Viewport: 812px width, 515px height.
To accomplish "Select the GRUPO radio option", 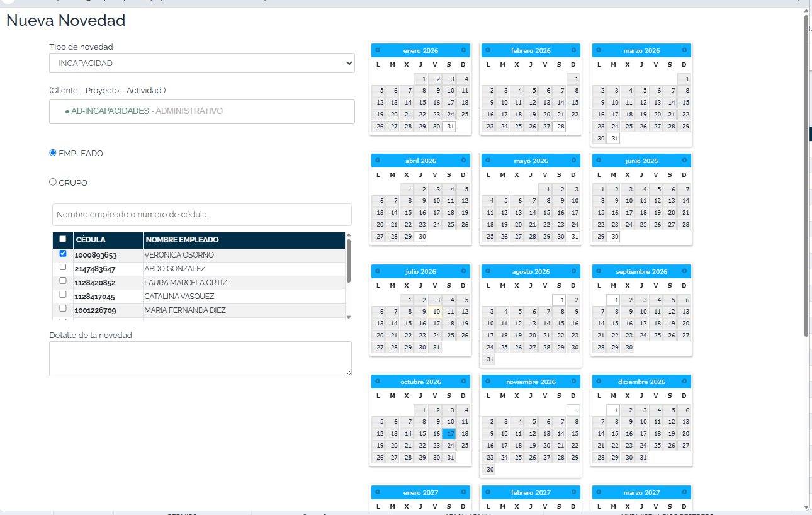I will (53, 182).
